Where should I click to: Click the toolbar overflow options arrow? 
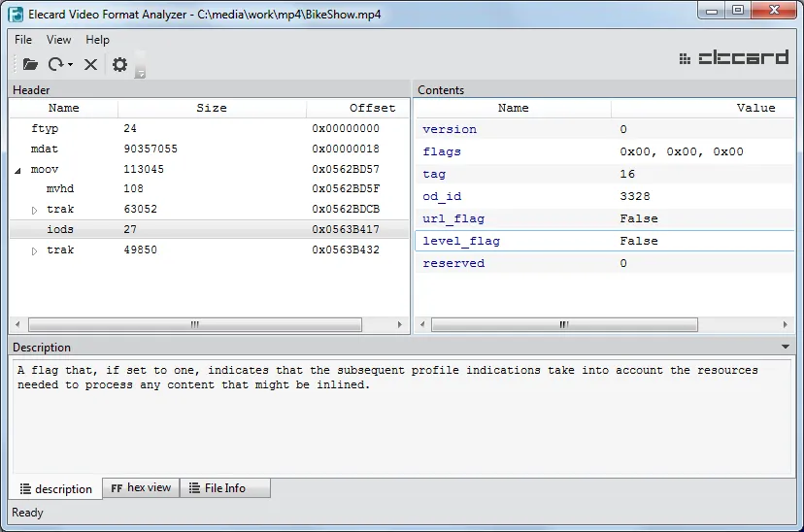141,74
